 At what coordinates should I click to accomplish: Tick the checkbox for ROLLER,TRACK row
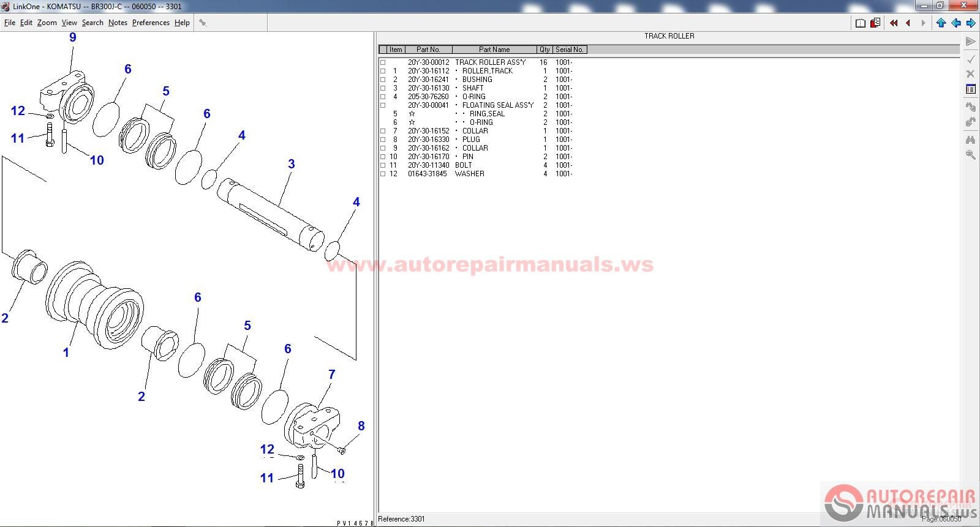click(x=383, y=71)
